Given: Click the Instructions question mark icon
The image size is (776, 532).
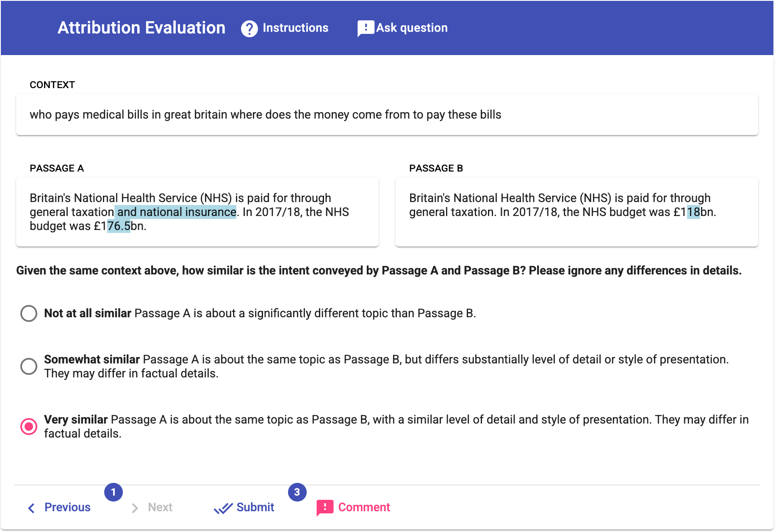Looking at the screenshot, I should 249,28.
